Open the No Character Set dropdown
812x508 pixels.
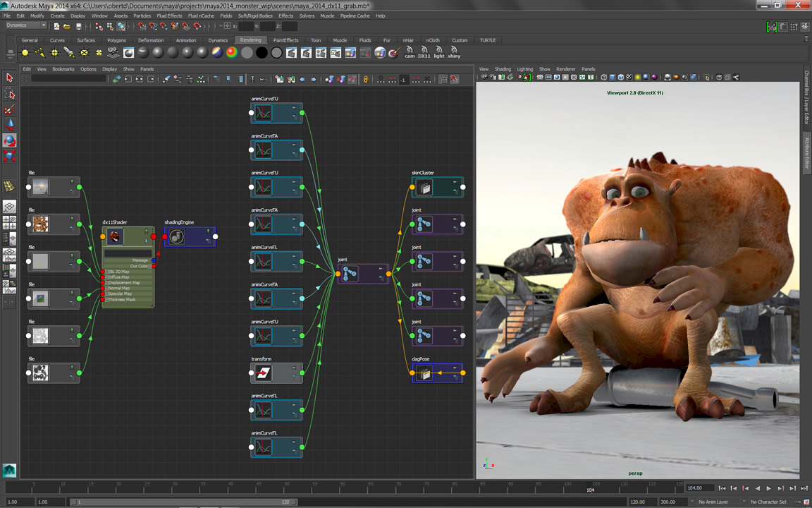772,502
